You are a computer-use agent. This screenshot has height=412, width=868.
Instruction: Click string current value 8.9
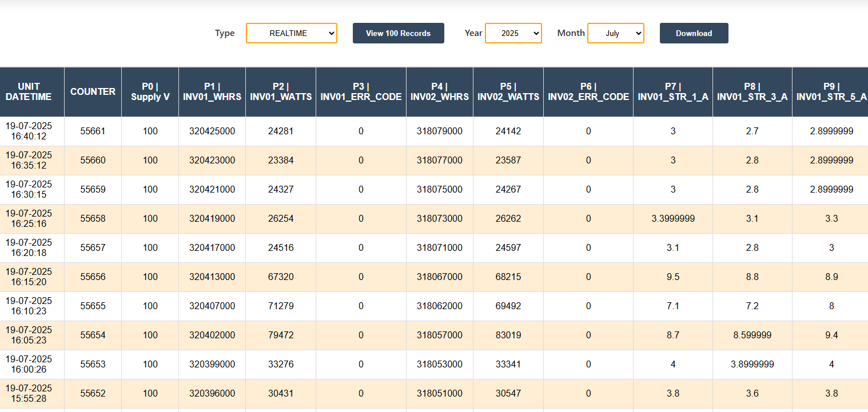tap(831, 277)
